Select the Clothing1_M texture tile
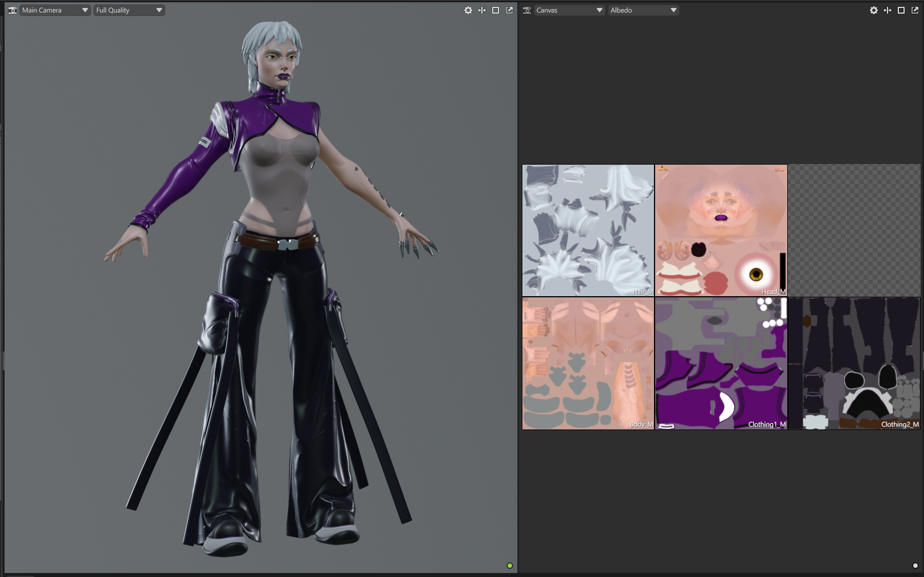924x577 pixels. tap(721, 363)
